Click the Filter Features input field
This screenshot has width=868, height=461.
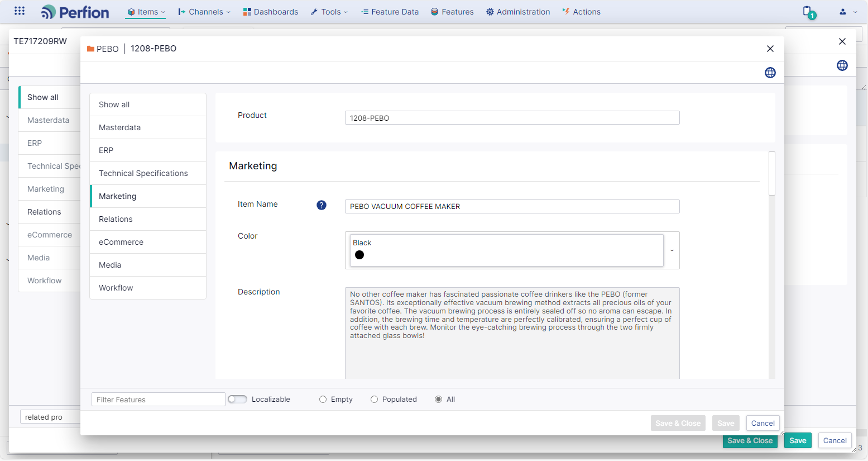tap(159, 400)
